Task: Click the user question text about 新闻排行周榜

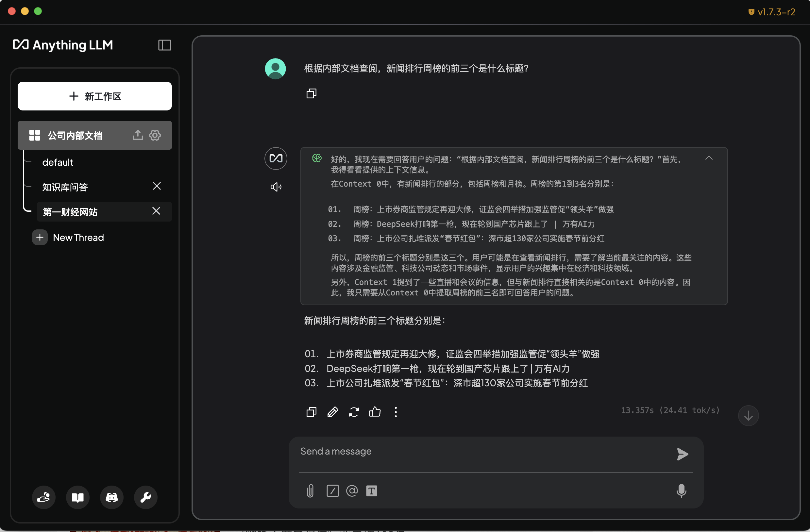Action: coord(416,68)
